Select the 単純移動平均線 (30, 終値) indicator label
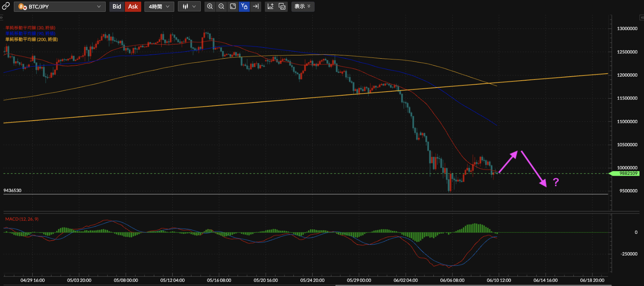The image size is (644, 286). [x=30, y=28]
